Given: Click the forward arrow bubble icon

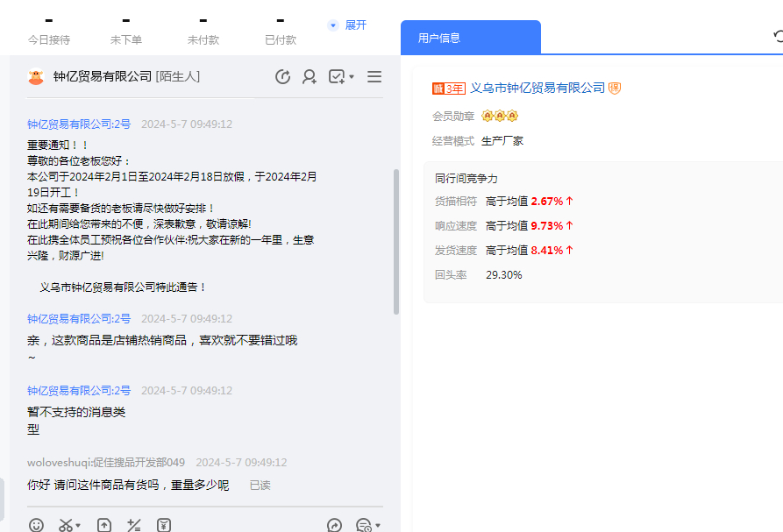Looking at the screenshot, I should tap(334, 525).
